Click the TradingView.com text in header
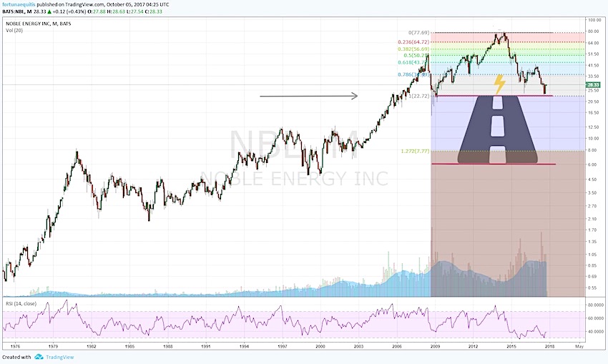 pos(84,4)
